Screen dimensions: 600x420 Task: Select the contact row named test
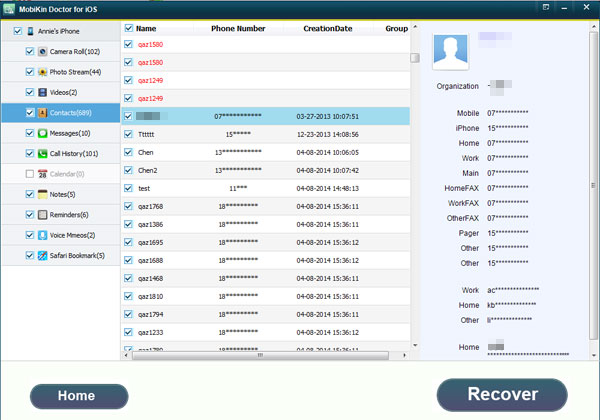pos(145,188)
